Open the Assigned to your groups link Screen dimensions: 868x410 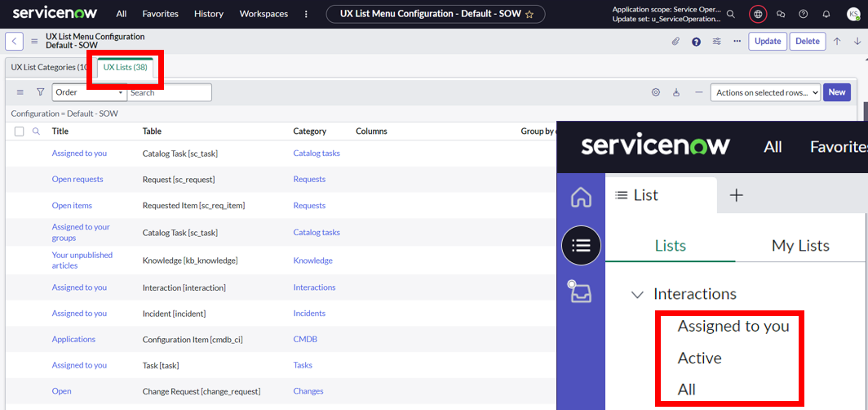click(x=81, y=232)
